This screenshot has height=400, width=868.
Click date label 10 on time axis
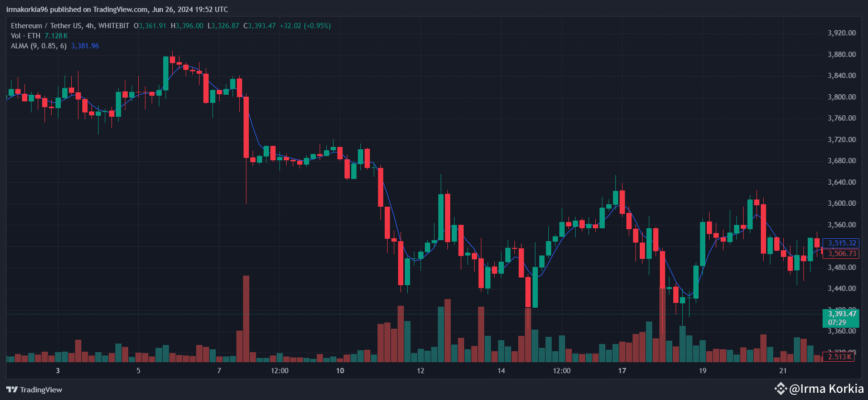point(340,371)
